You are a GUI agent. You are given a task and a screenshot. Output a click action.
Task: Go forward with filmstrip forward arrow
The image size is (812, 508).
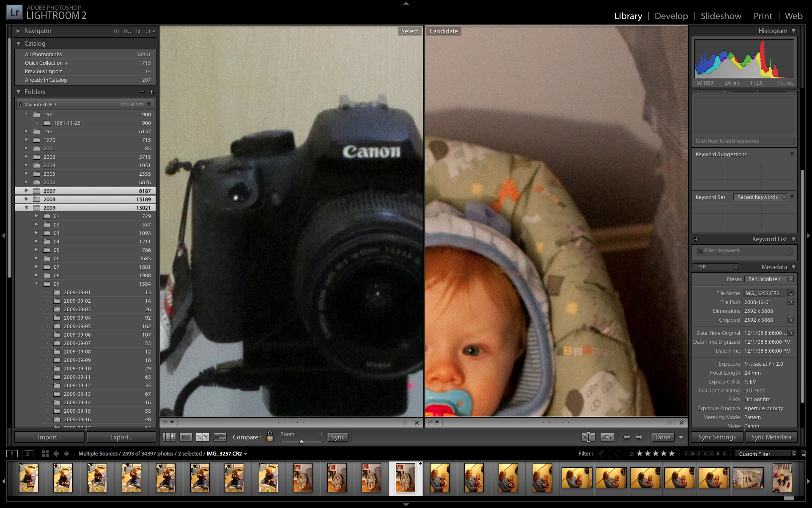66,453
